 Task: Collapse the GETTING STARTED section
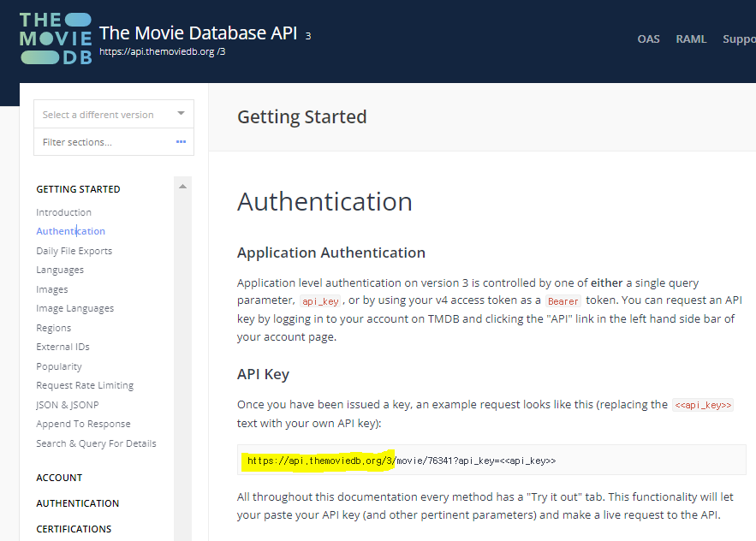click(78, 189)
